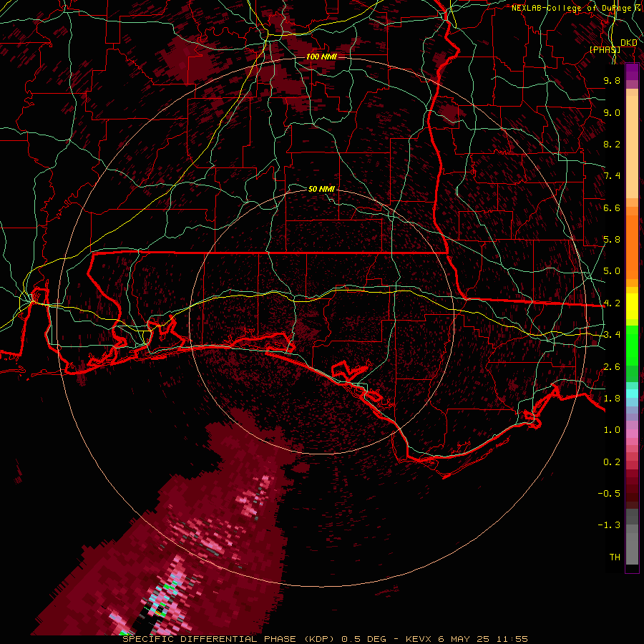Select the 9.8 value on the color scale
644x644 pixels.
click(x=612, y=80)
